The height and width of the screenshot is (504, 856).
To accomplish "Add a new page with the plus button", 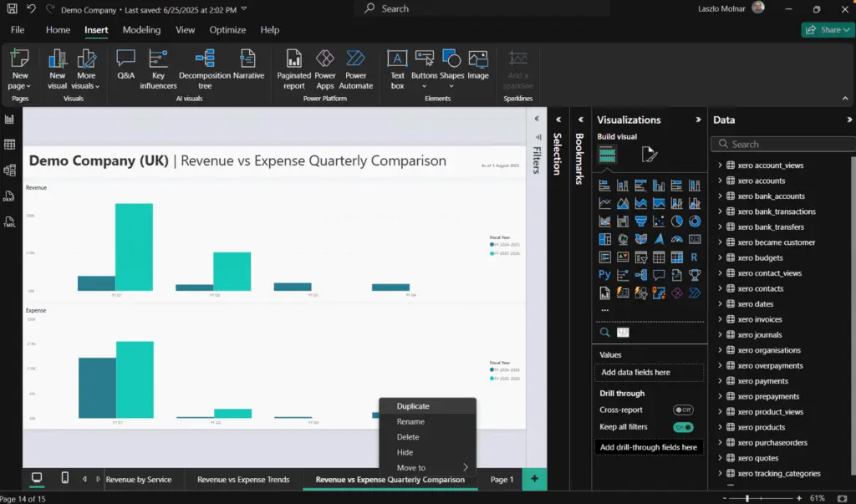I will point(534,479).
